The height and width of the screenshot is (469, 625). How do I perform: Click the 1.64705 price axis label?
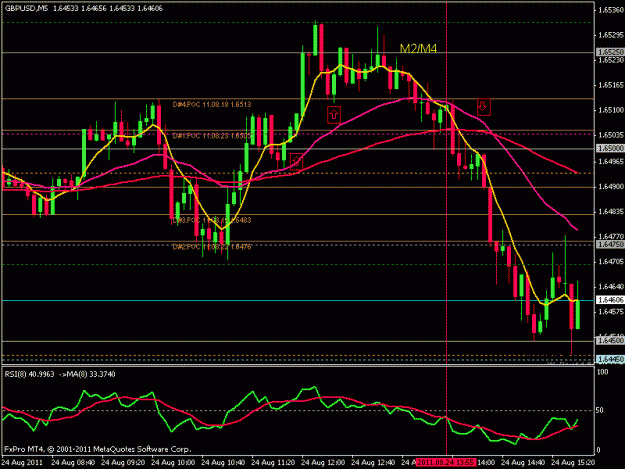coord(611,262)
